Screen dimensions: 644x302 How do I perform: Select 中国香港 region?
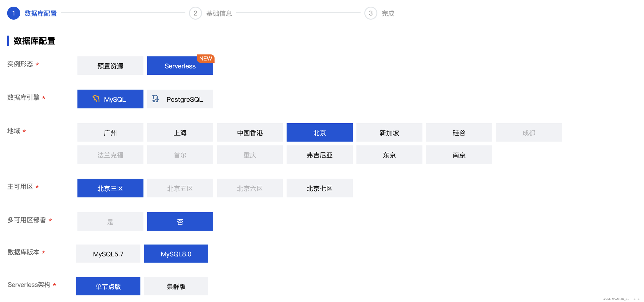250,133
